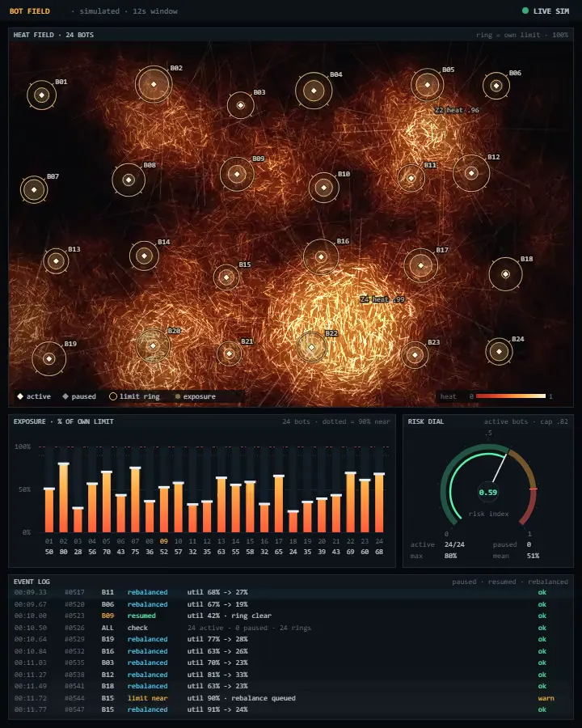This screenshot has height=728, width=582.
Task: Open event #0532 B16 rebalanced row
Action: [291, 651]
